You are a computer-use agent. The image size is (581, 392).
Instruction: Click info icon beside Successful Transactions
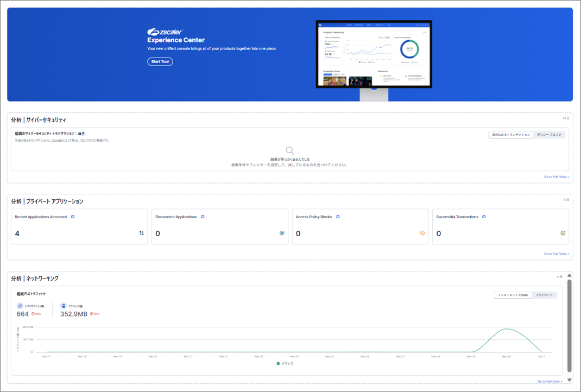click(484, 217)
